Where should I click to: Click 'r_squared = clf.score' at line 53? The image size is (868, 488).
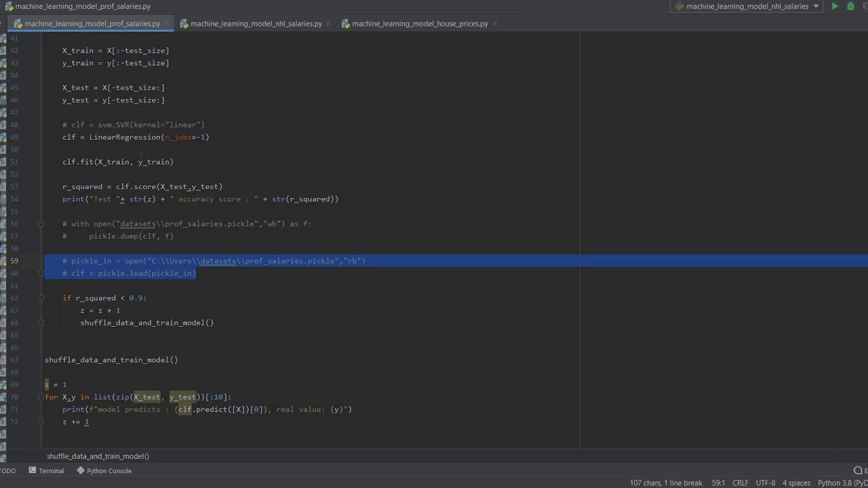(x=142, y=186)
